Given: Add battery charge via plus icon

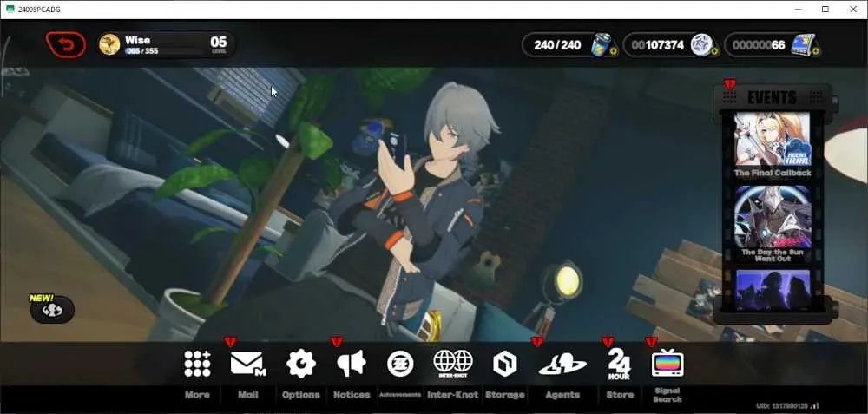Looking at the screenshot, I should point(614,51).
